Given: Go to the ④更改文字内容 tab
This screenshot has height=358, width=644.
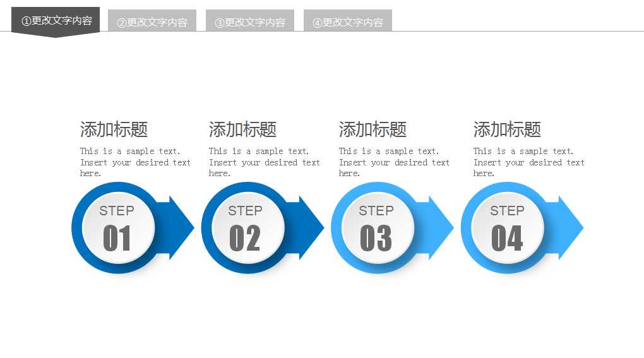Looking at the screenshot, I should coord(348,22).
